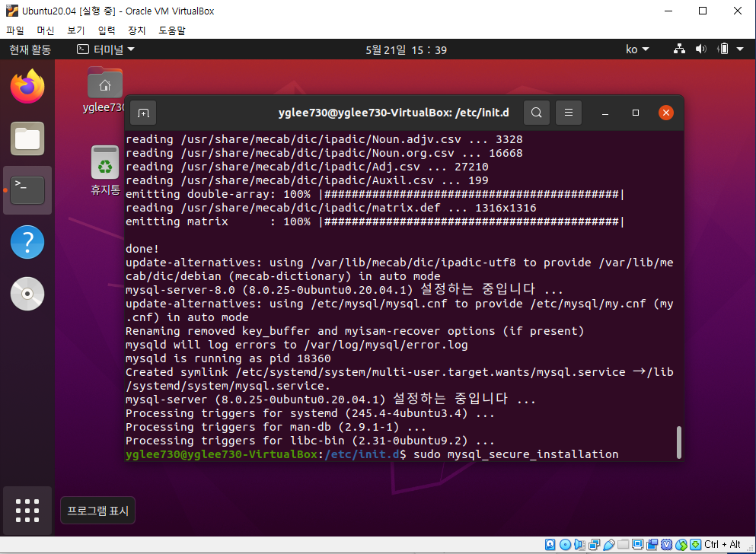Click the green yglee730@yglee730-VirtualBox prompt text
The width and height of the screenshot is (756, 554).
[222, 454]
